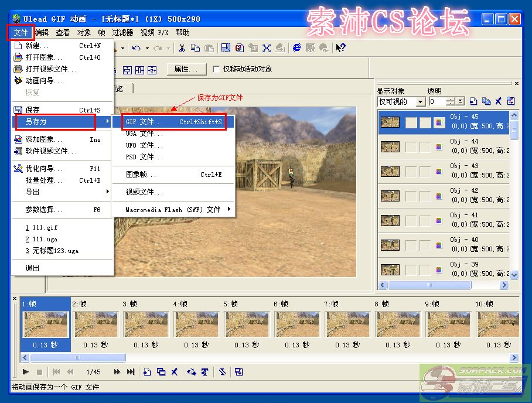Toggle the lock box of Obj - 41
Screen dimensions: 532x403
pyautogui.click(x=425, y=220)
